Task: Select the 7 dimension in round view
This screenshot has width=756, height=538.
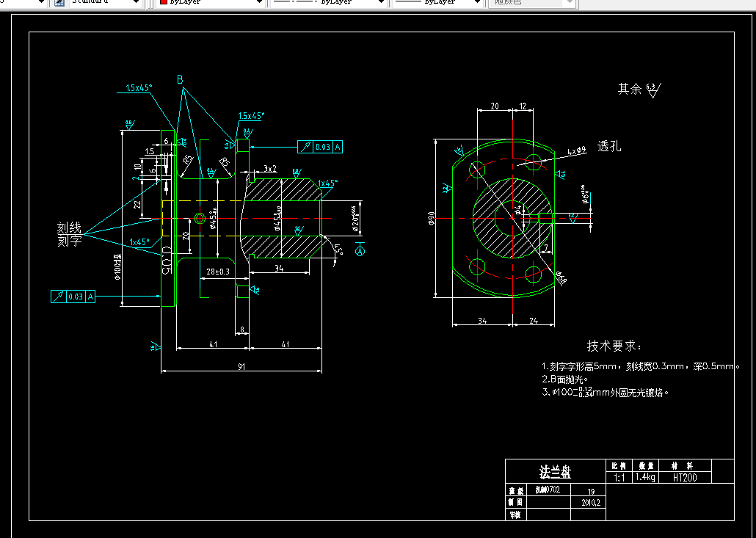Action: pos(546,248)
